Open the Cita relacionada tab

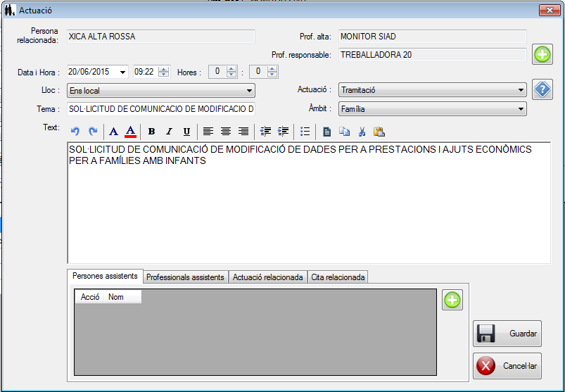coord(338,277)
